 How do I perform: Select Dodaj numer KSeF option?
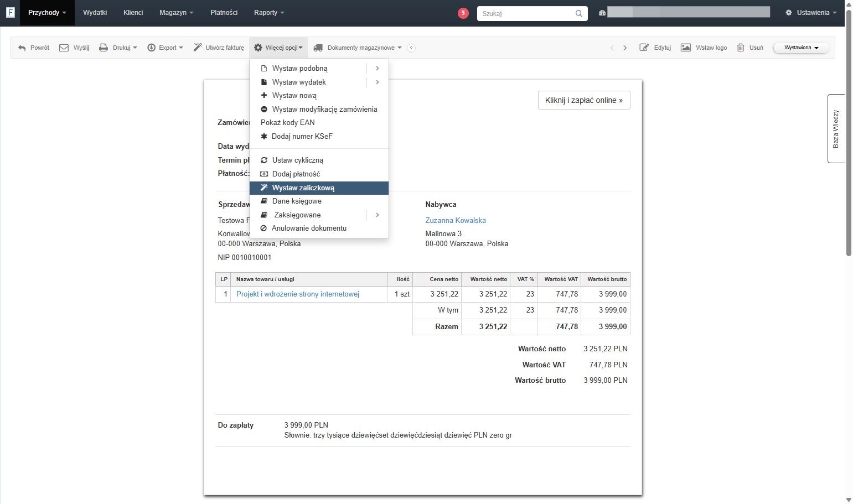[x=319, y=137]
